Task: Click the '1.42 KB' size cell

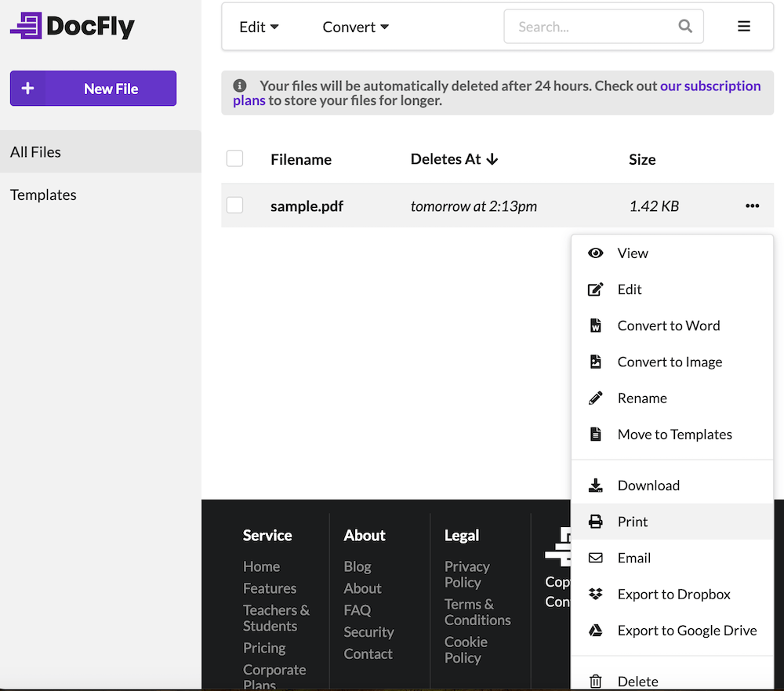Action: pos(654,206)
